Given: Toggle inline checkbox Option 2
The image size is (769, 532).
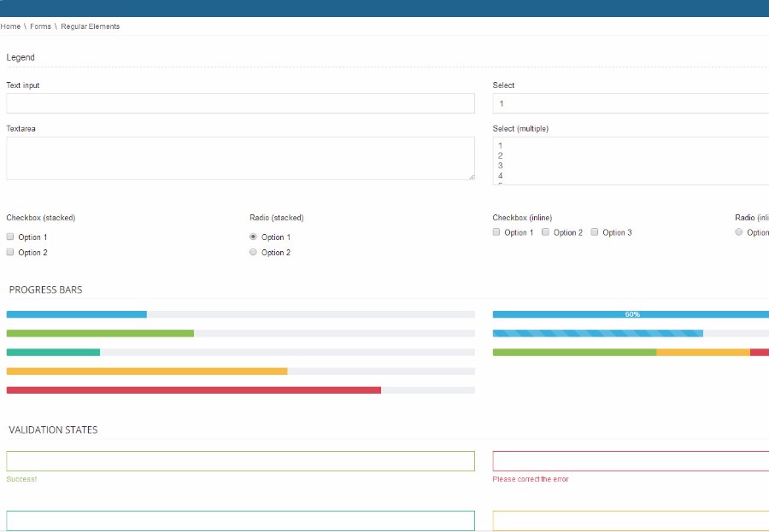Looking at the screenshot, I should click(545, 232).
